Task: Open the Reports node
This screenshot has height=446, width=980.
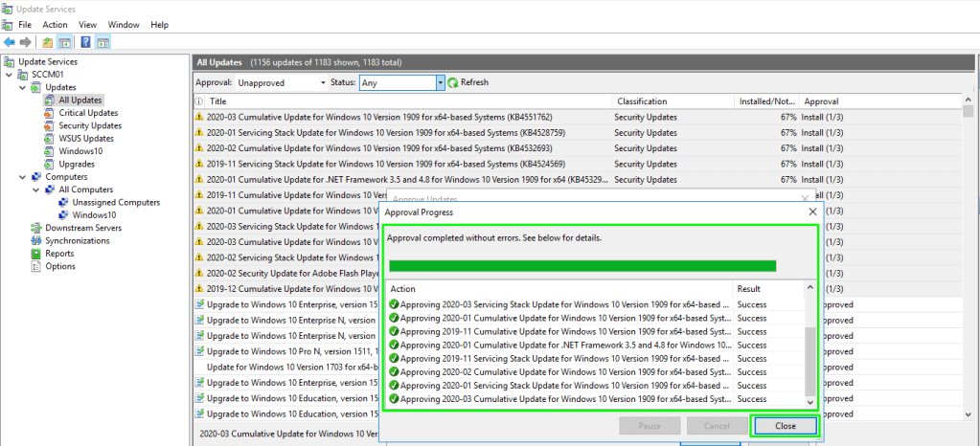Action: [58, 254]
